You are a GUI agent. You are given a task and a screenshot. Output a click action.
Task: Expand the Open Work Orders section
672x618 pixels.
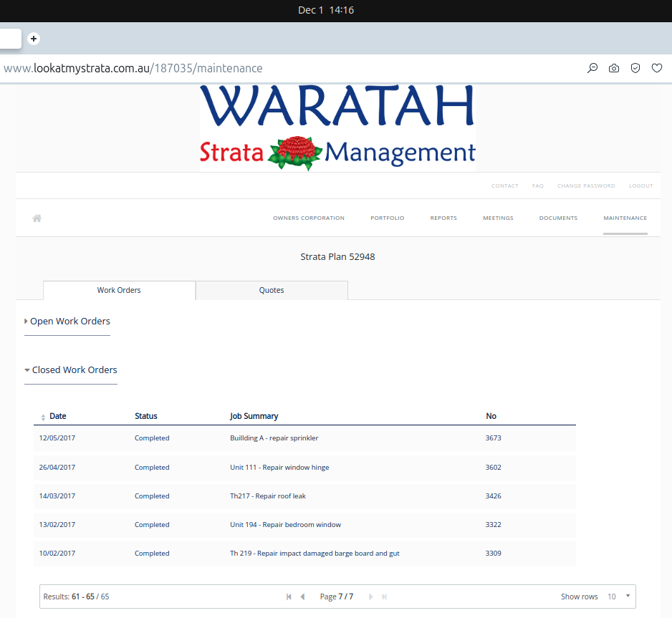(x=69, y=322)
